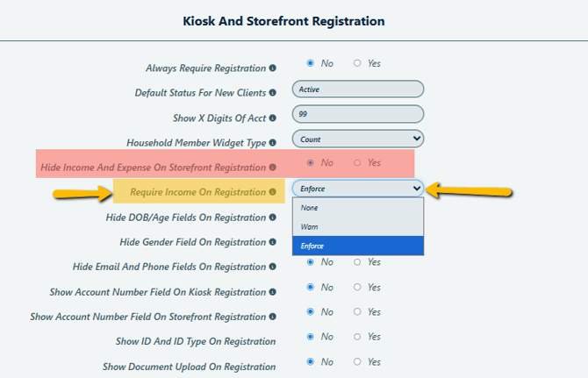Select Yes for Hide Income And Expense
Screen dimensions: 588x378
[357, 162]
